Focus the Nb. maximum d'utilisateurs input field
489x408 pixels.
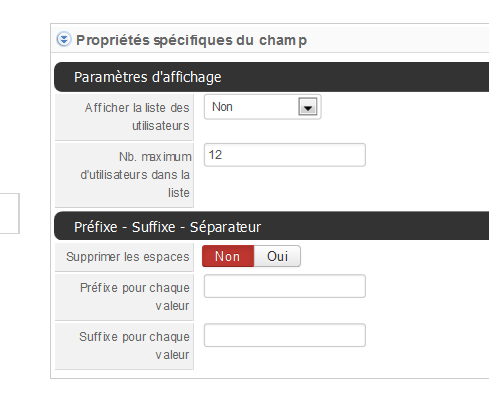(285, 155)
